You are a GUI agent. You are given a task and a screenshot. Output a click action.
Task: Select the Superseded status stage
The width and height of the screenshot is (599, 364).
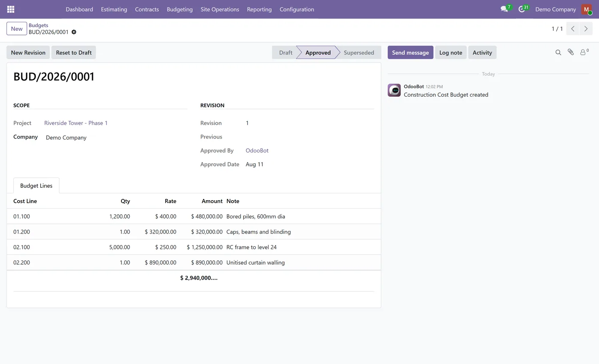359,53
